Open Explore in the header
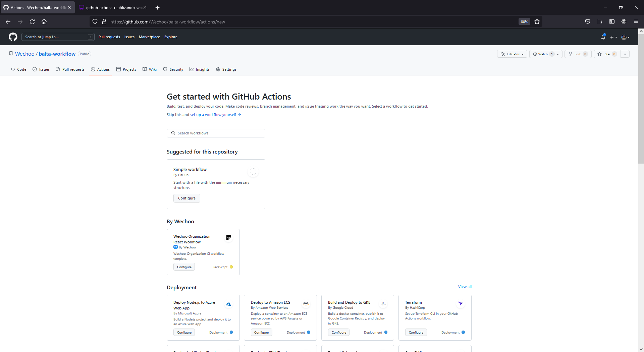The height and width of the screenshot is (352, 644). tap(171, 37)
